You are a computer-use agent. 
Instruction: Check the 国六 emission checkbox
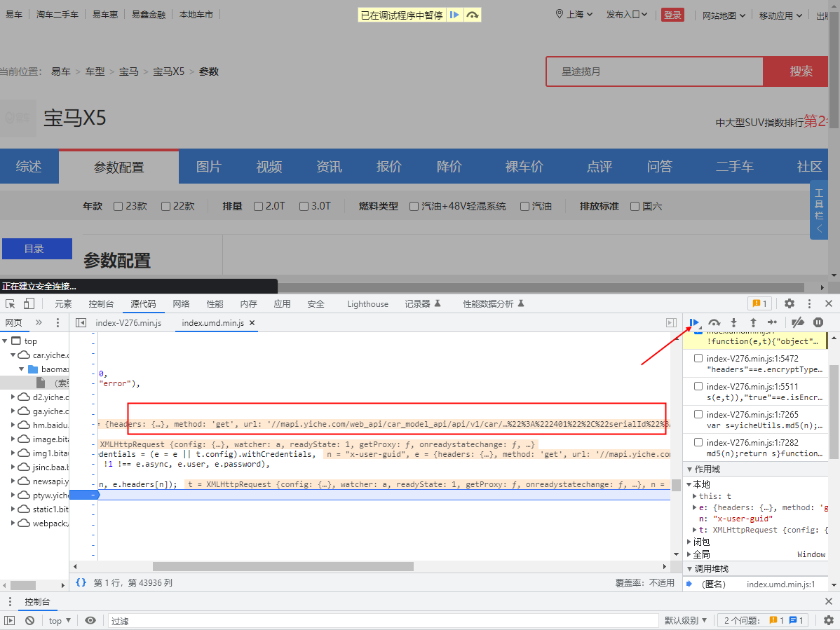(x=635, y=206)
